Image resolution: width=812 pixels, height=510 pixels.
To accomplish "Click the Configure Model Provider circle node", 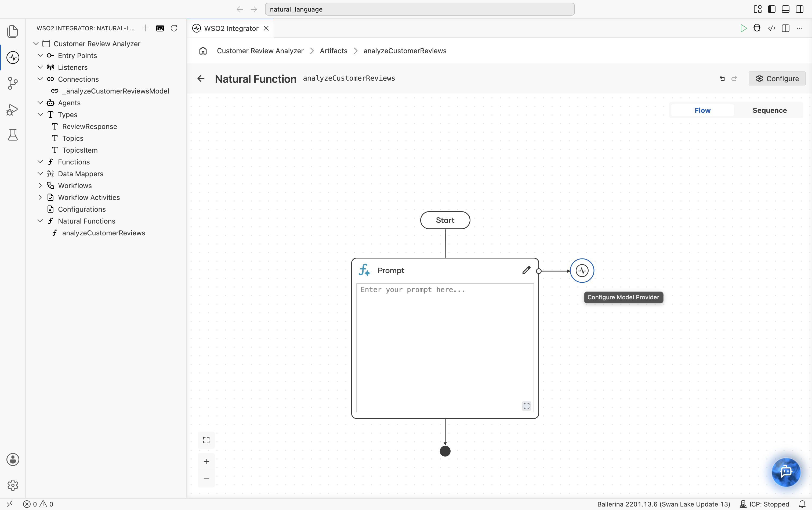I will pyautogui.click(x=582, y=271).
